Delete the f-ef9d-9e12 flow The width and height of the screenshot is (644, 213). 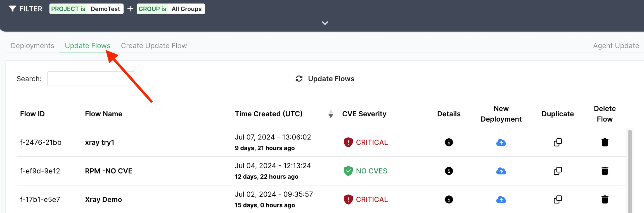tap(605, 171)
